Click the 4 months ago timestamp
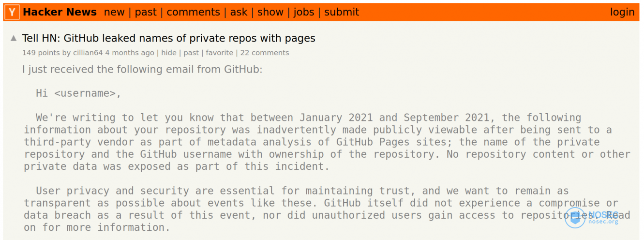The height and width of the screenshot is (240, 644). [130, 53]
